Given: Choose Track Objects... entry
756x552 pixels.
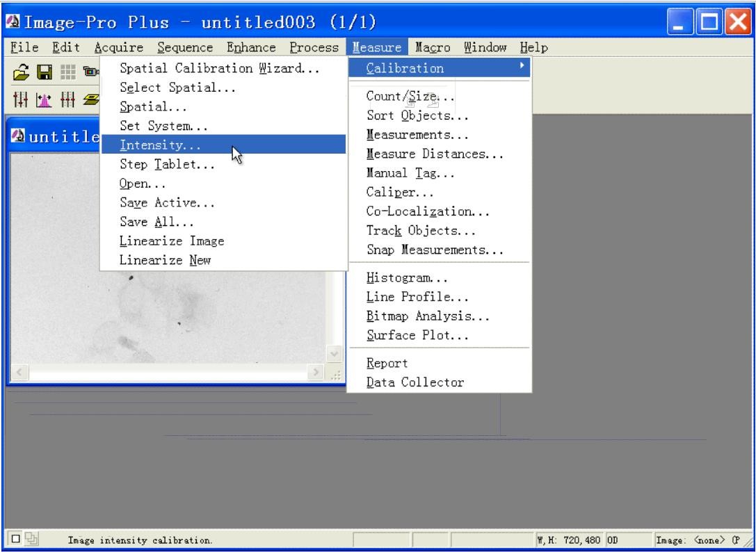Looking at the screenshot, I should (x=440, y=230).
